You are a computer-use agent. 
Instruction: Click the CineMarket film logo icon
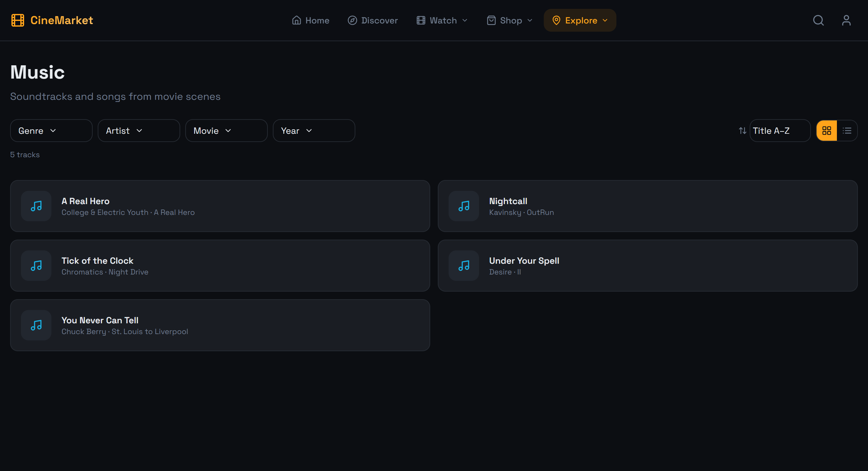[x=17, y=20]
